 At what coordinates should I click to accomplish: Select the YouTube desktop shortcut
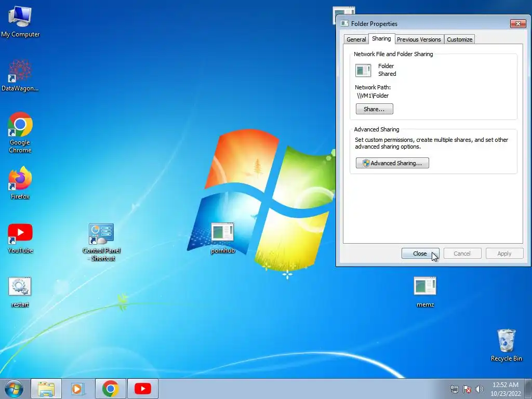(20, 238)
